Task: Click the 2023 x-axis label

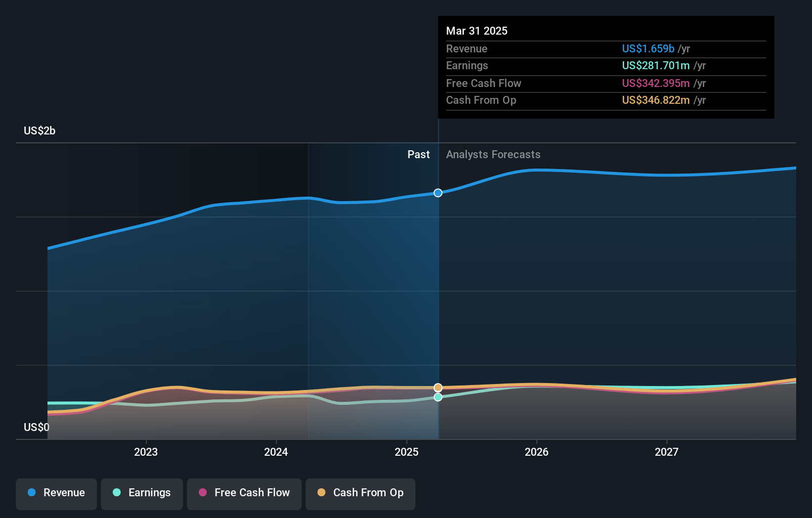Action: 146,452
